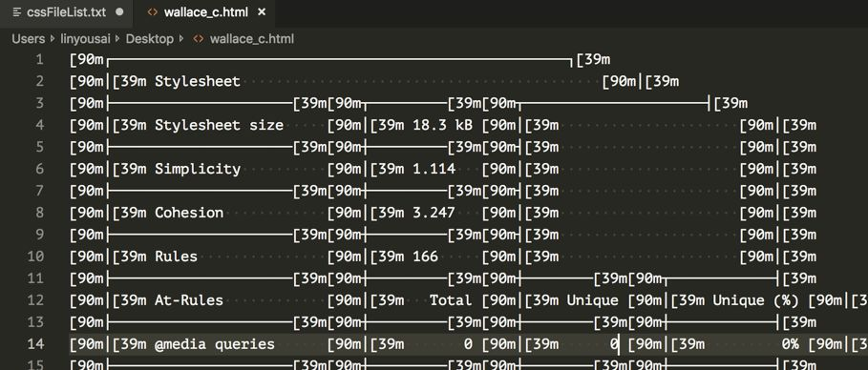This screenshot has height=370, width=868.
Task: Click the word Total on line 12
Action: tap(451, 300)
